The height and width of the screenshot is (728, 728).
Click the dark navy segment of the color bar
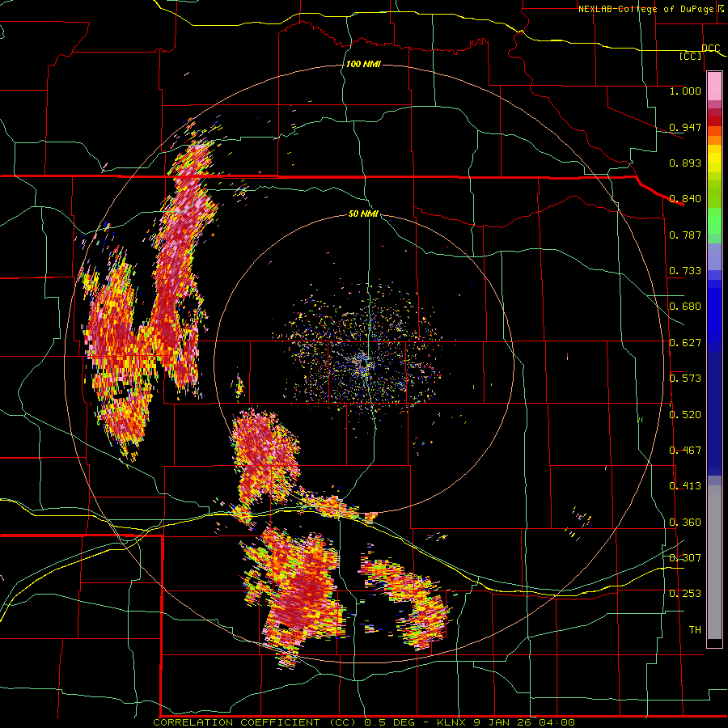click(x=714, y=408)
